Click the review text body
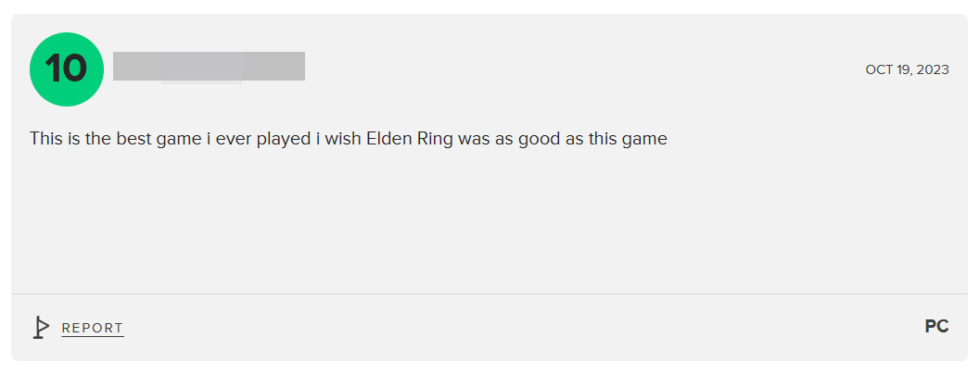This screenshot has height=375, width=980. click(348, 139)
